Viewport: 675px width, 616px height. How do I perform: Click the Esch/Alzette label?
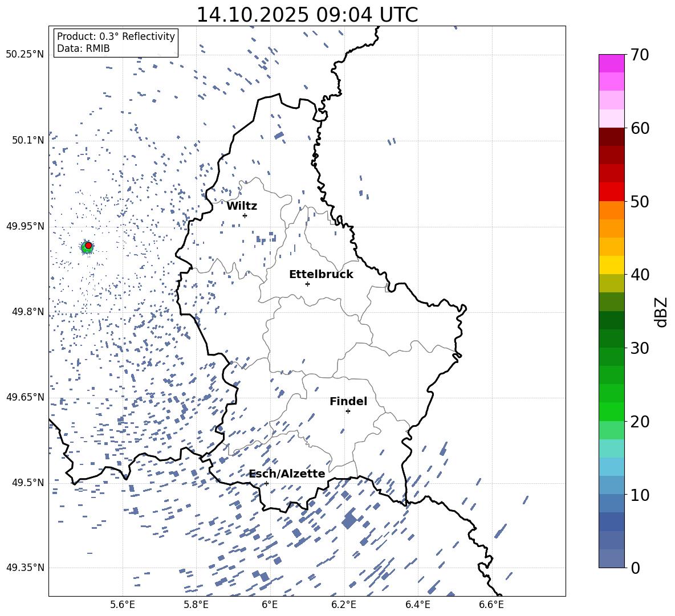point(287,474)
